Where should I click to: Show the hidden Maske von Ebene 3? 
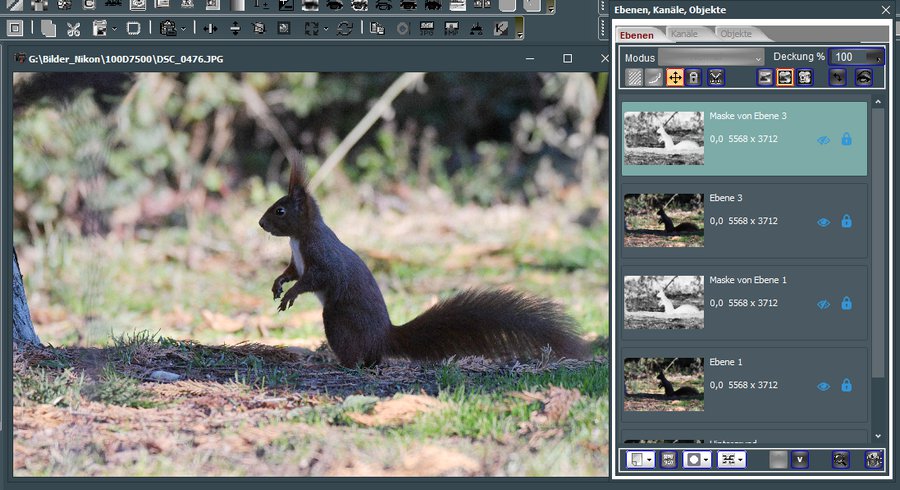pyautogui.click(x=824, y=140)
